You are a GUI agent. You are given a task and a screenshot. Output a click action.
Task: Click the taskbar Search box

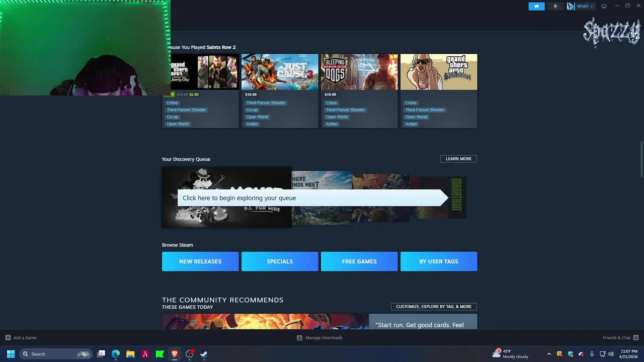point(56,354)
